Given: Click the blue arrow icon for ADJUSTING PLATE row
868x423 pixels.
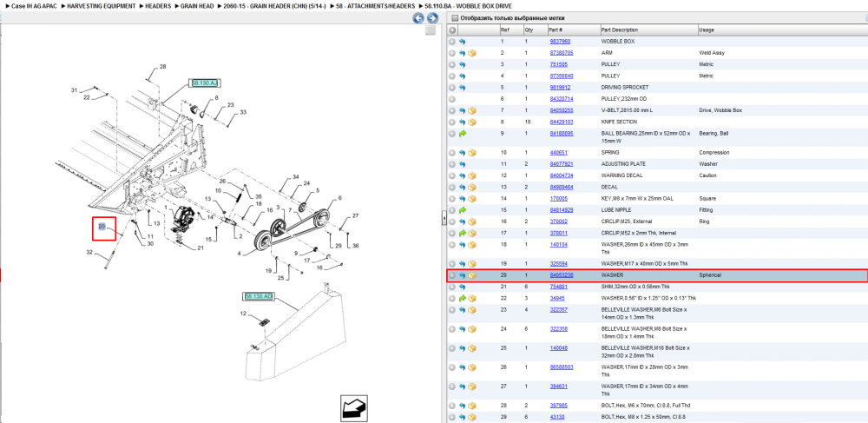Looking at the screenshot, I should coord(463,164).
